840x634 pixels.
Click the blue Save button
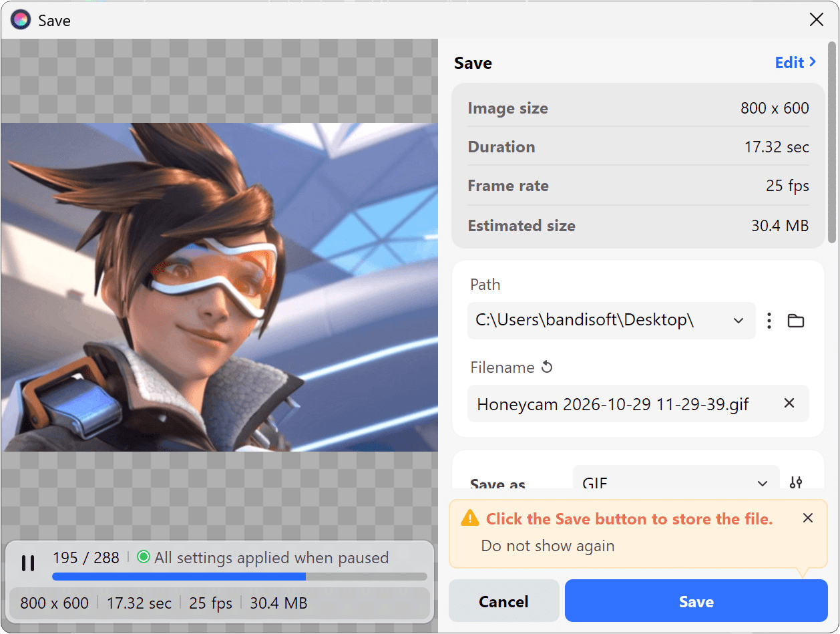pyautogui.click(x=696, y=601)
